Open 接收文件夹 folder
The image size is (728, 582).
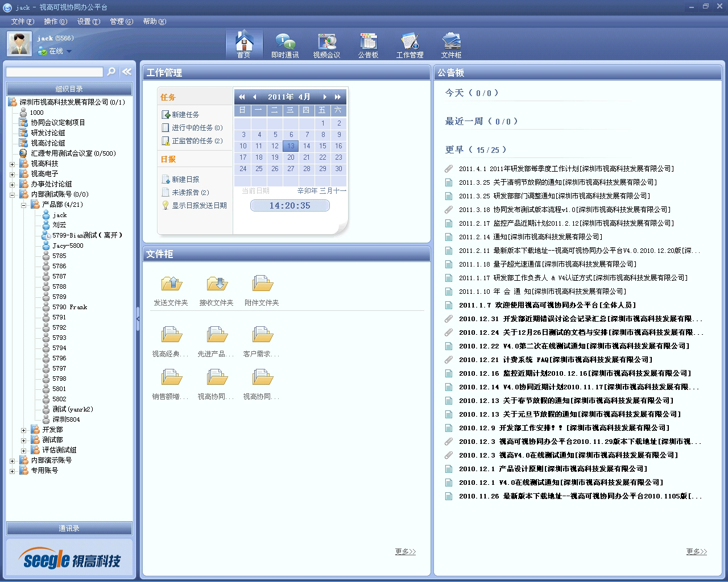pos(216,291)
